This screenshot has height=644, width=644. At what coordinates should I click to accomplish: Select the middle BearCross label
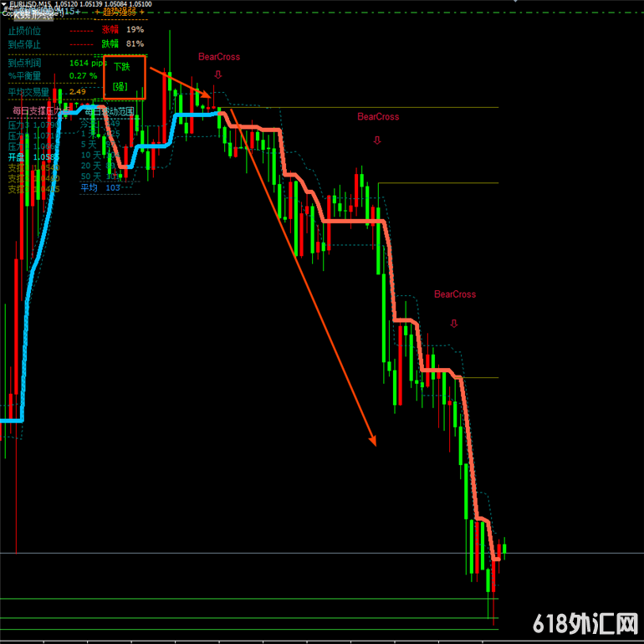[x=378, y=116]
